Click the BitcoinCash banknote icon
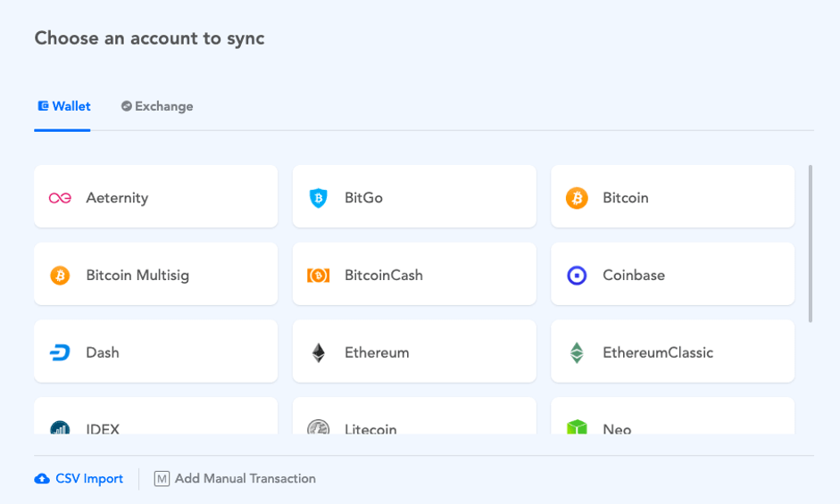Screen dimensions: 840x504 pyautogui.click(x=318, y=276)
